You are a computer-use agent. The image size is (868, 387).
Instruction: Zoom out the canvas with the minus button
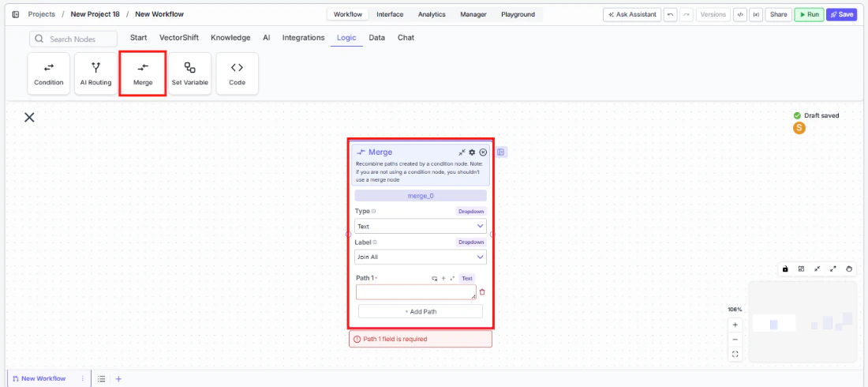coord(735,340)
